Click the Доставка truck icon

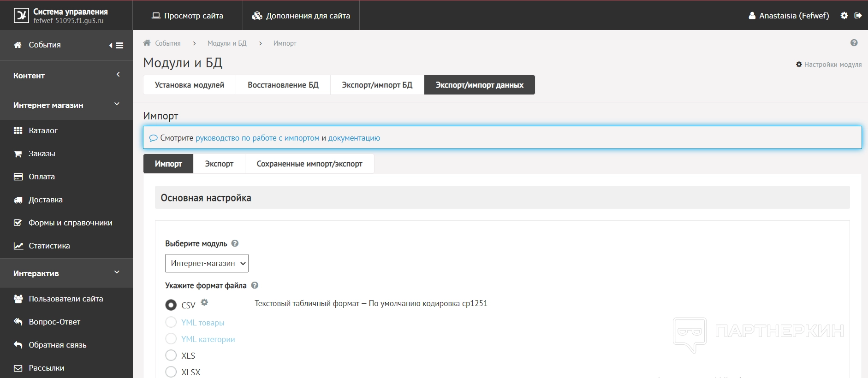pyautogui.click(x=18, y=200)
